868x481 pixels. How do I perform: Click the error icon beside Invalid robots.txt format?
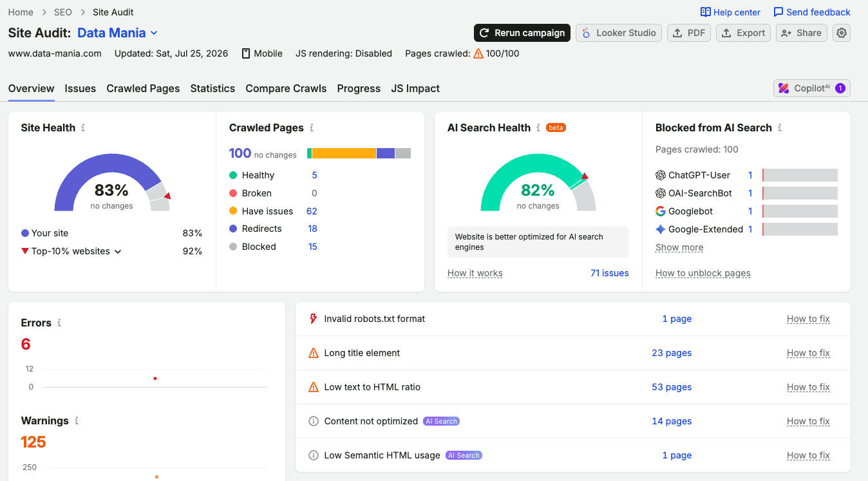[x=314, y=319]
